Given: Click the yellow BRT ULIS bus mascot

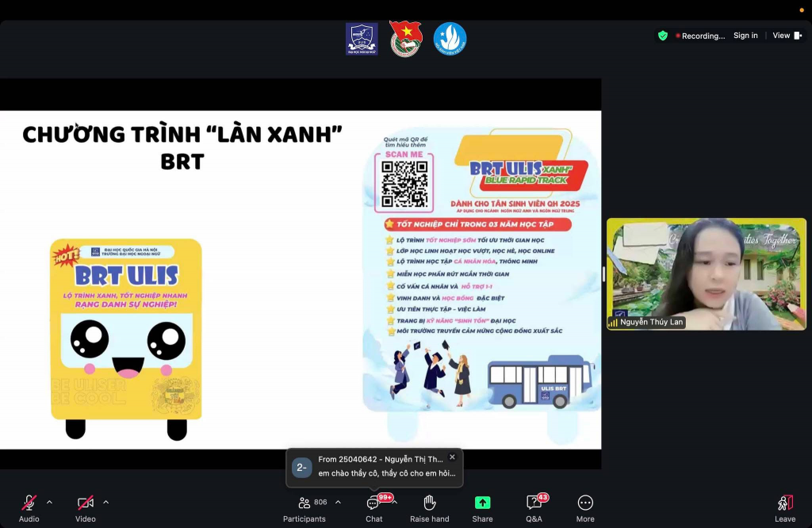Looking at the screenshot, I should [x=126, y=339].
